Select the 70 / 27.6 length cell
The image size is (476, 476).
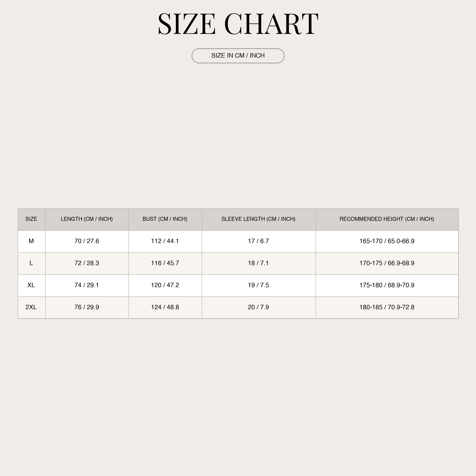pyautogui.click(x=87, y=241)
